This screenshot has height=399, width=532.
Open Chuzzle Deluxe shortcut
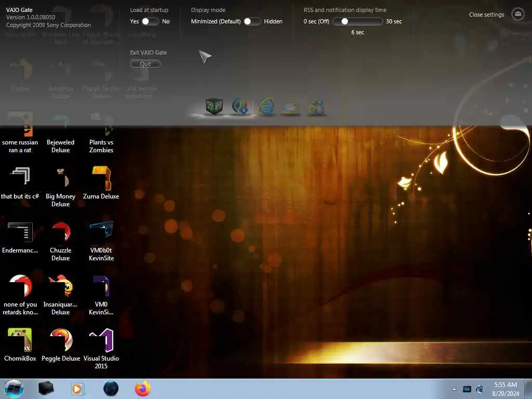coord(60,241)
